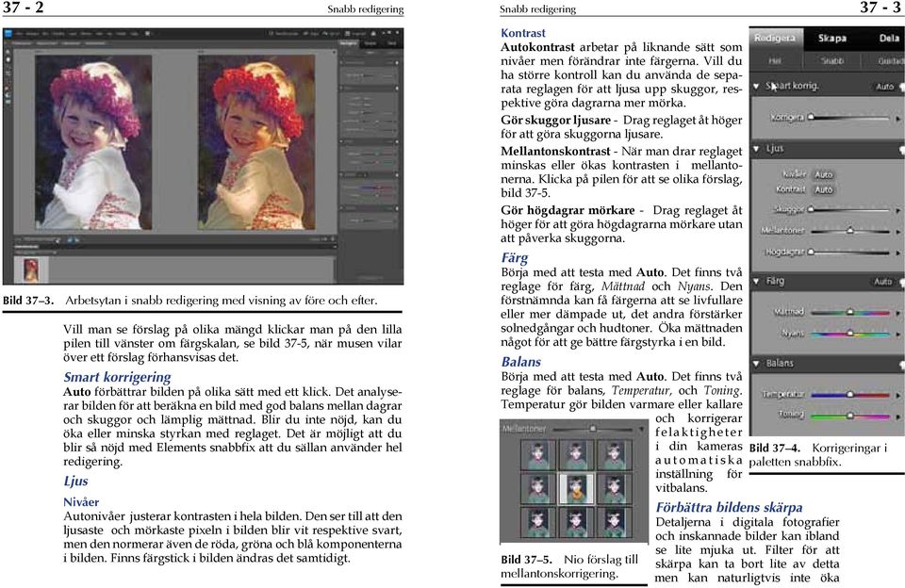Select the Guidad editing mode tab
This screenshot has height=588, width=905.
[890, 60]
